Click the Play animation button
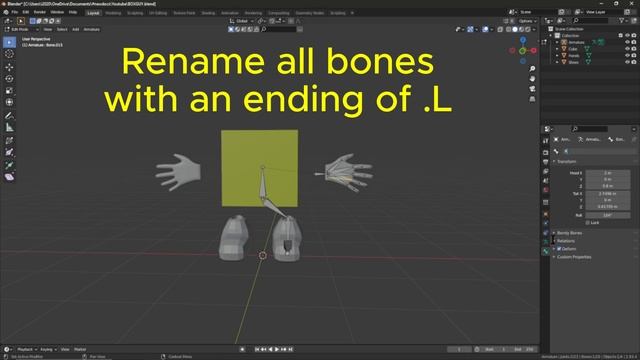Viewport: 640px width, 360px height. tap(277, 349)
